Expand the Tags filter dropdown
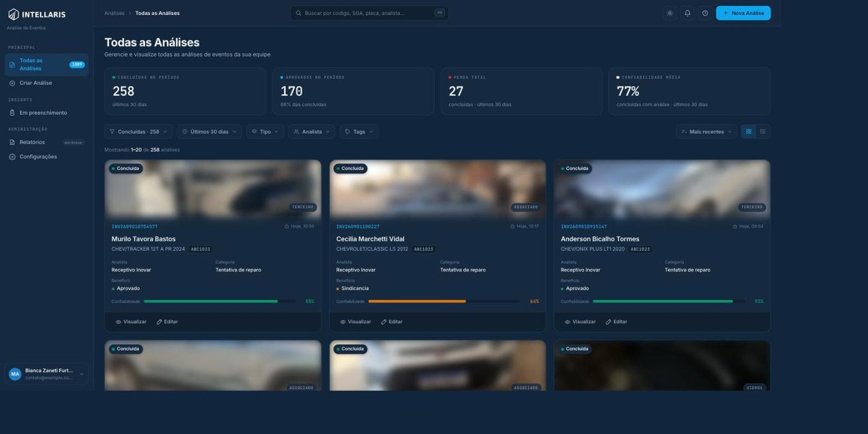Viewport: 868px width, 434px height. (359, 131)
